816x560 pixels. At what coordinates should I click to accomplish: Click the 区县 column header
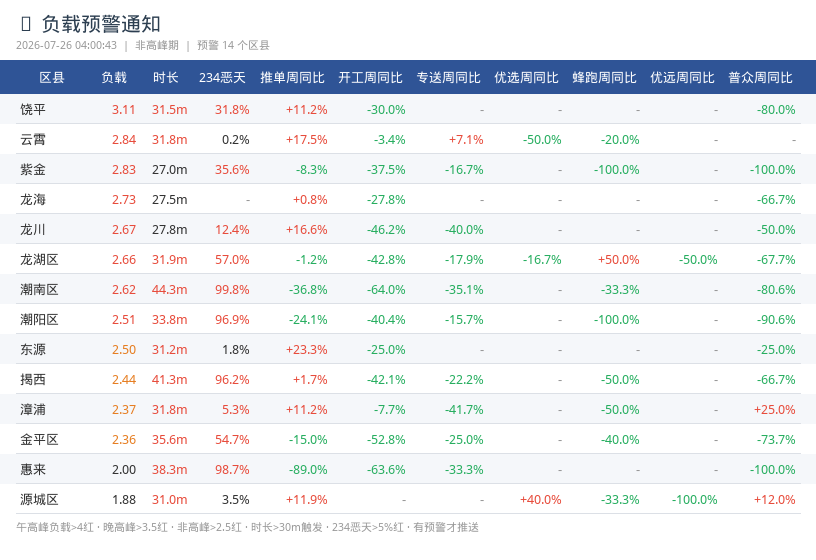(52, 78)
